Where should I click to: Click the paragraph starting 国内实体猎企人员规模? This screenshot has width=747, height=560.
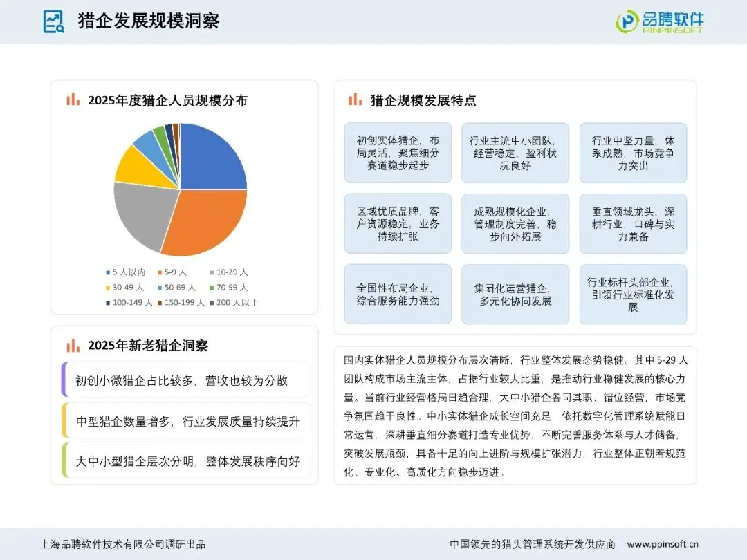515,416
